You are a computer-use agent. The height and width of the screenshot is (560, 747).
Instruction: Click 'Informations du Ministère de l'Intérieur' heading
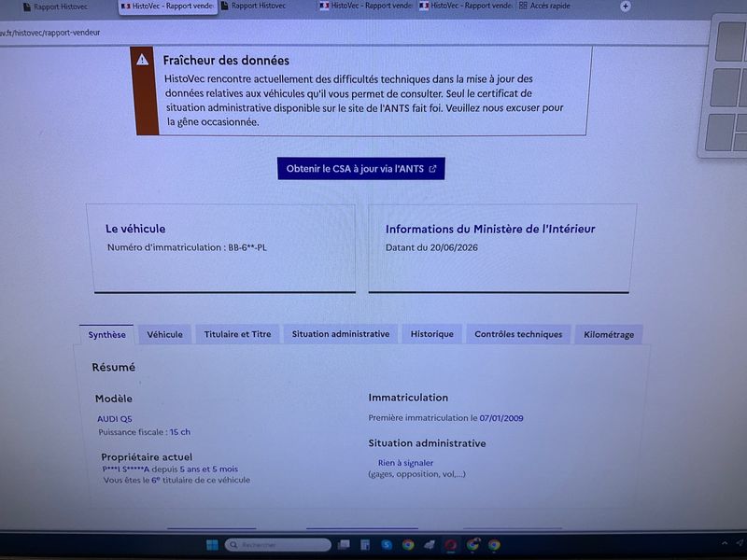pos(490,229)
